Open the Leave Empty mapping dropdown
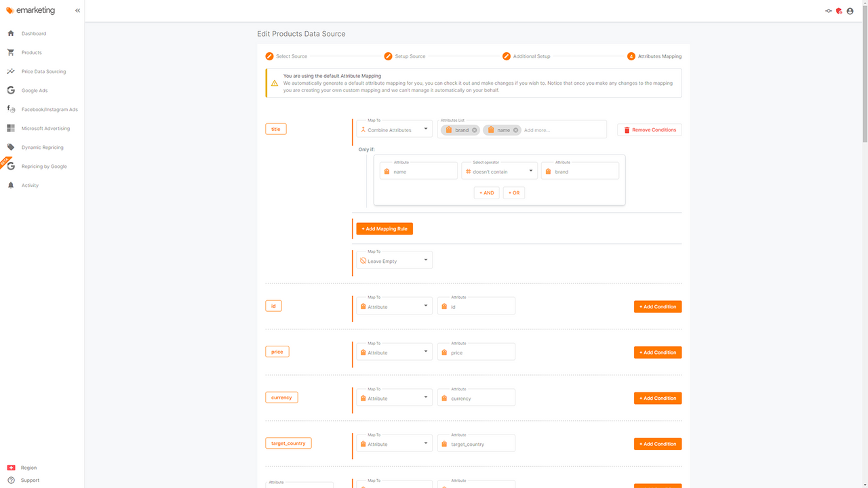 click(393, 260)
